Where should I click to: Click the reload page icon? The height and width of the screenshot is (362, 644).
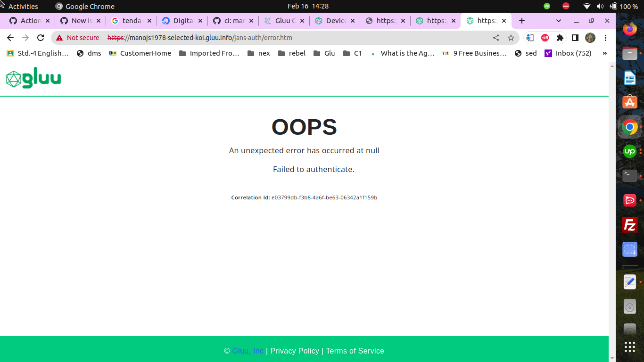pos(41,37)
